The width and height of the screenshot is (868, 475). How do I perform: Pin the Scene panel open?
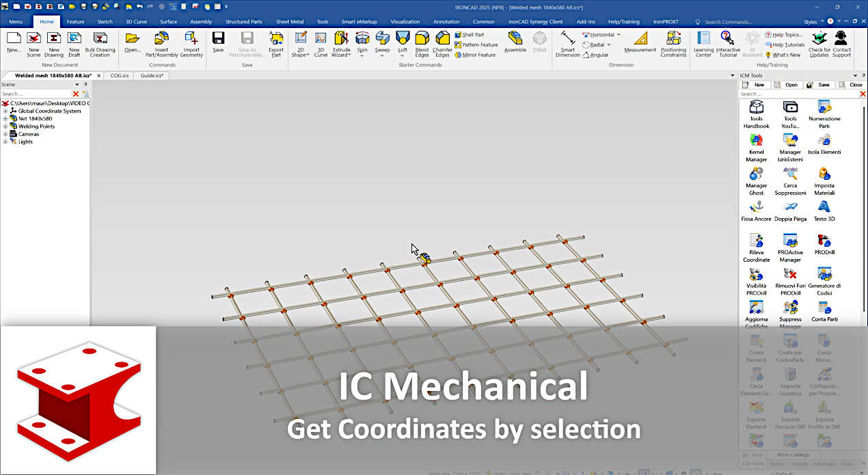pos(85,84)
